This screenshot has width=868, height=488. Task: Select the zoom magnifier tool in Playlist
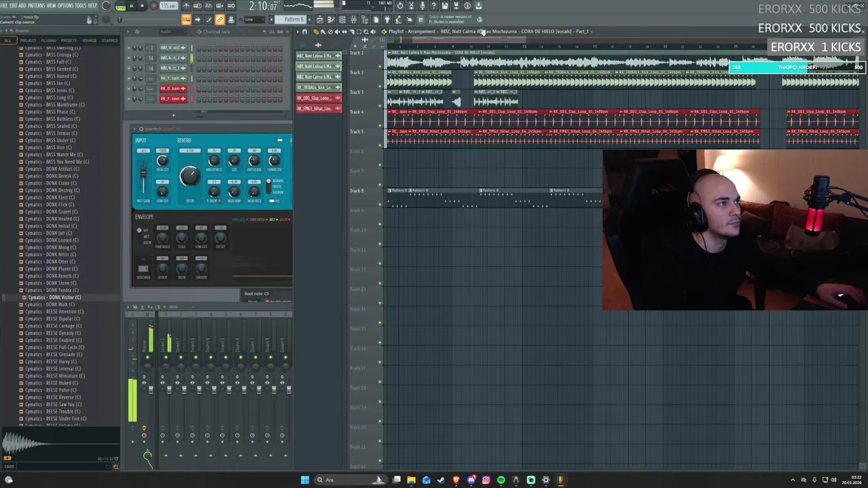coord(366,31)
